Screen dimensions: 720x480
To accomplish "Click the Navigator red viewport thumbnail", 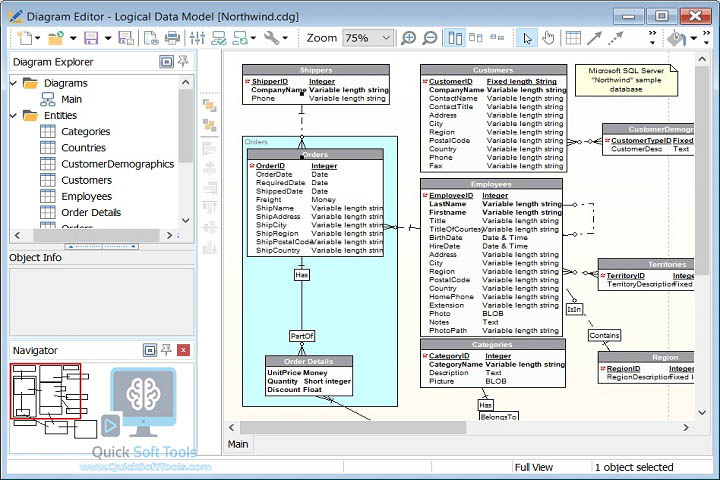I will (45, 391).
